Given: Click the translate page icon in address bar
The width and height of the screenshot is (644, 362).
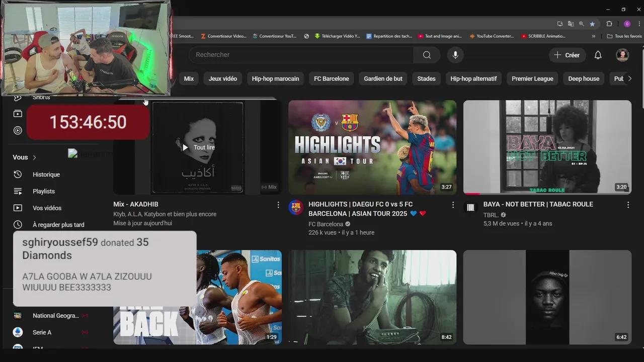Looking at the screenshot, I should point(571,24).
